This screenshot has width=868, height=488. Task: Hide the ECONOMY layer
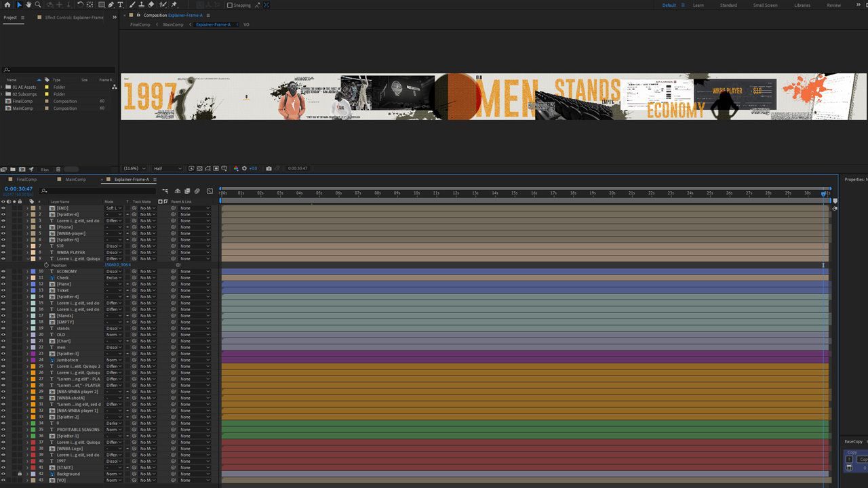click(3, 271)
